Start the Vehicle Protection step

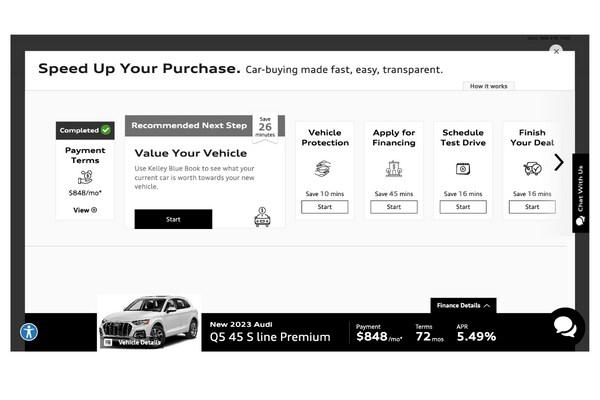coord(324,207)
